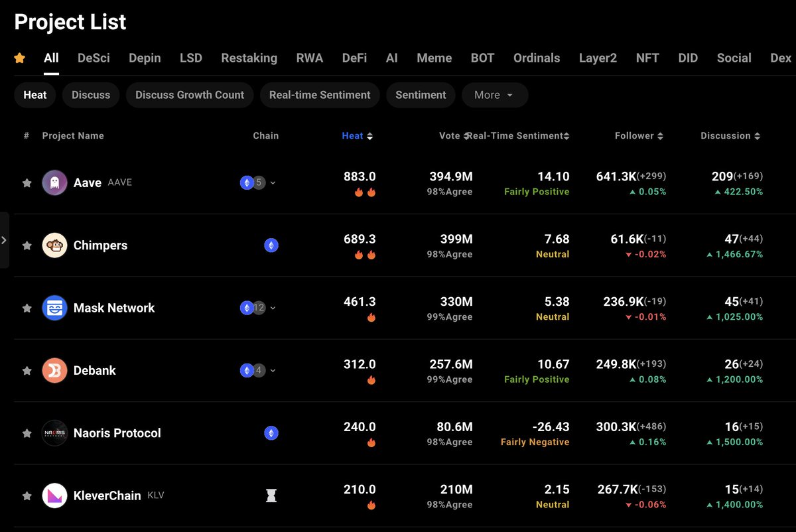The image size is (796, 532).
Task: Open the favorites star tab
Action: [20, 58]
